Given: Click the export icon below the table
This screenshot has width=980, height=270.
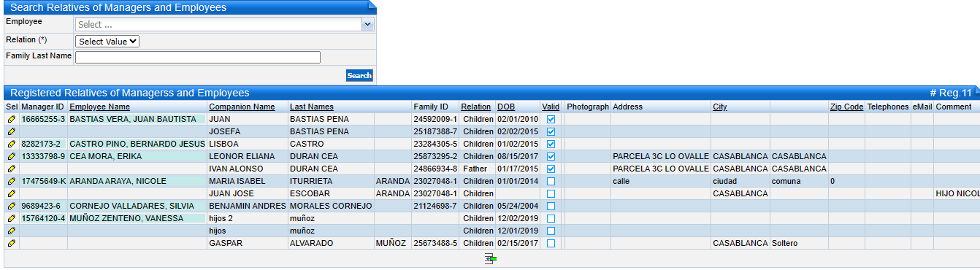Looking at the screenshot, I should [491, 259].
